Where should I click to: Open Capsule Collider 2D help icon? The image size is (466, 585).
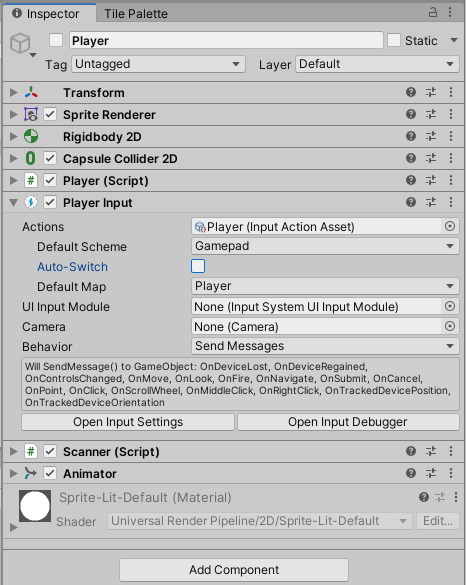pos(411,158)
